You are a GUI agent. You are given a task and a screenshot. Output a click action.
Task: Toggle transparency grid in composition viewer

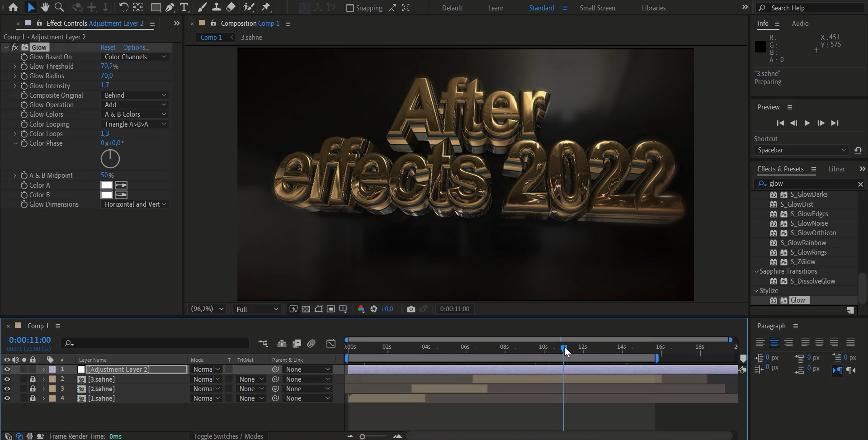(x=306, y=309)
